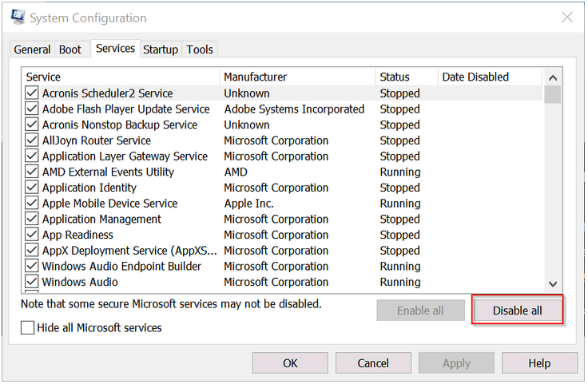Sort by the Service column header
Screen dimensions: 588x384
[x=121, y=77]
